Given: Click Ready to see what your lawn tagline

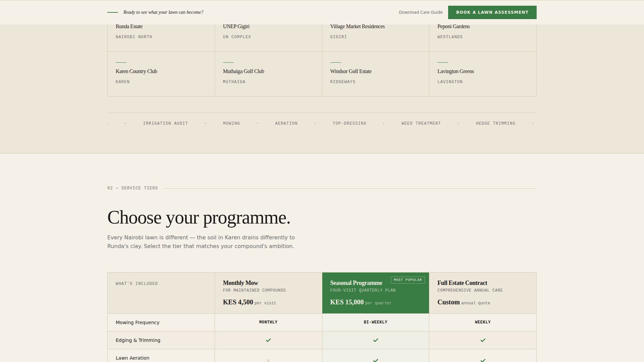Looking at the screenshot, I should click(x=163, y=12).
